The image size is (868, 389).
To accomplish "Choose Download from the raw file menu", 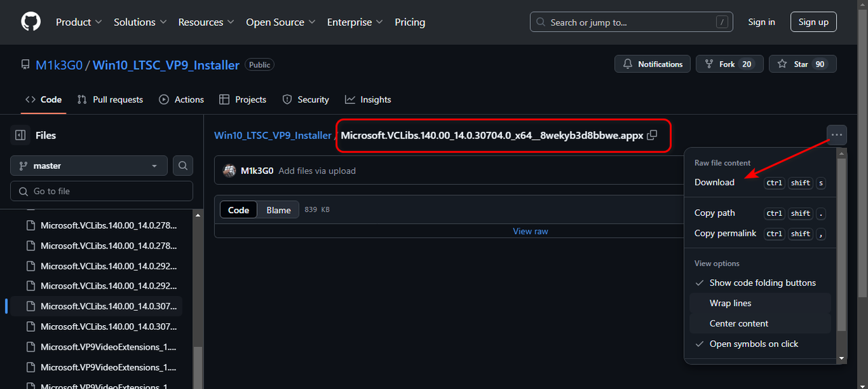I will pyautogui.click(x=760, y=183).
